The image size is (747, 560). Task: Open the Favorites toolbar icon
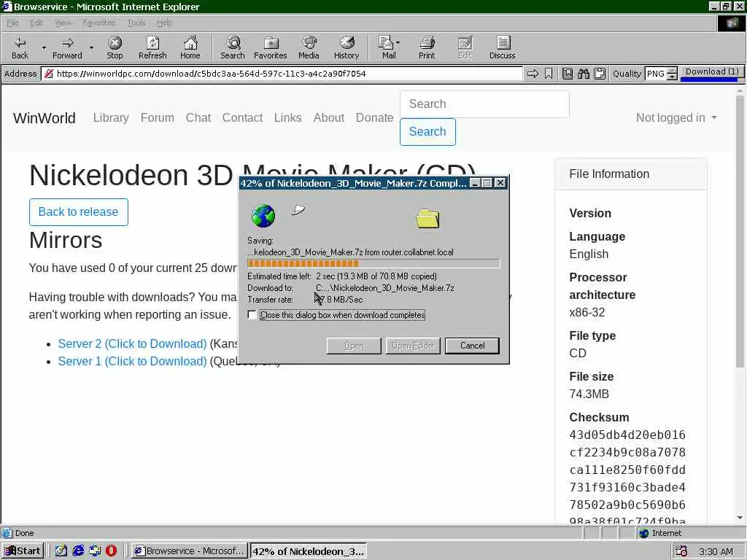point(271,47)
